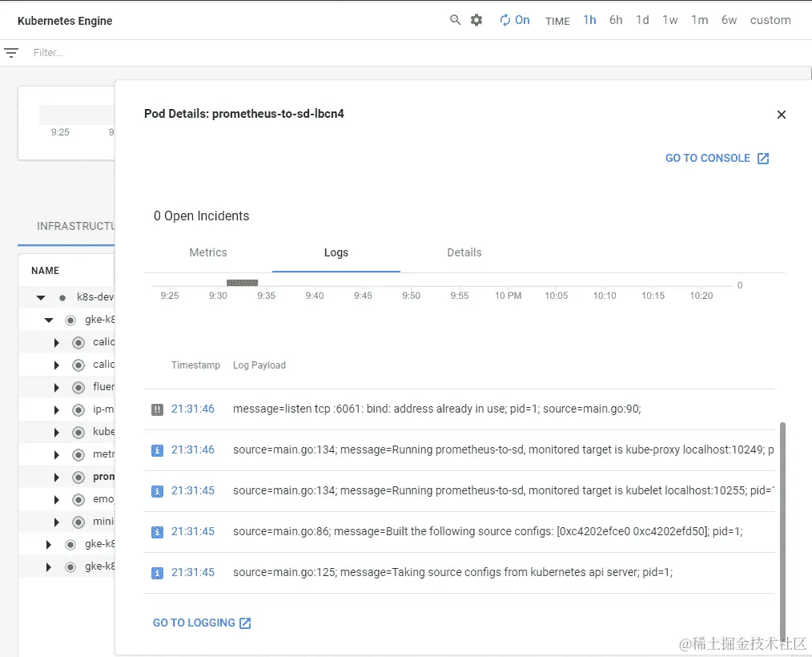Click status icon of prom pod

pos(78,478)
